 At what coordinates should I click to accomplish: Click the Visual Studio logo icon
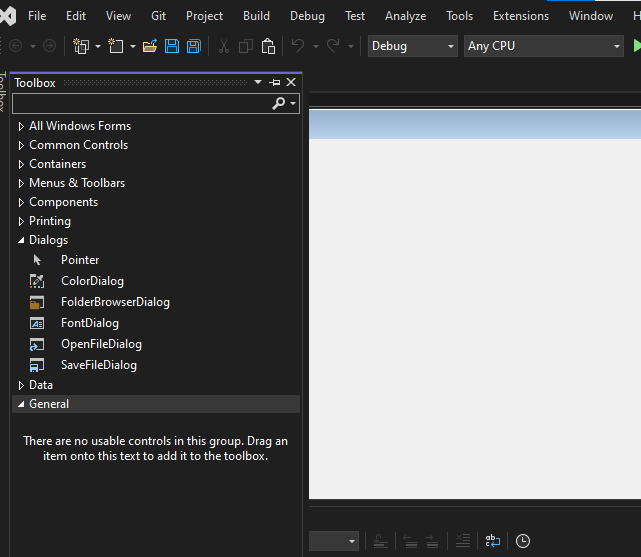point(8,16)
